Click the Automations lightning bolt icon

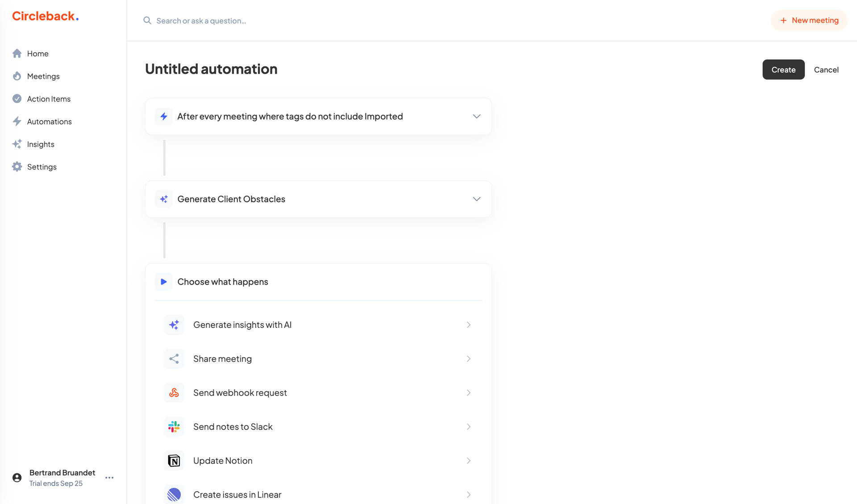[17, 121]
